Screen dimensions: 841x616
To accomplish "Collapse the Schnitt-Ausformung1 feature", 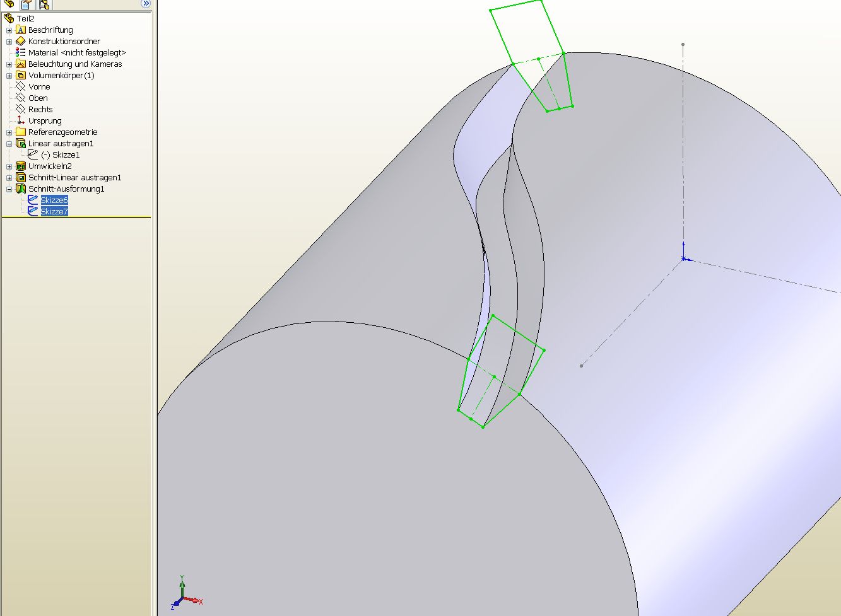I will (x=9, y=189).
